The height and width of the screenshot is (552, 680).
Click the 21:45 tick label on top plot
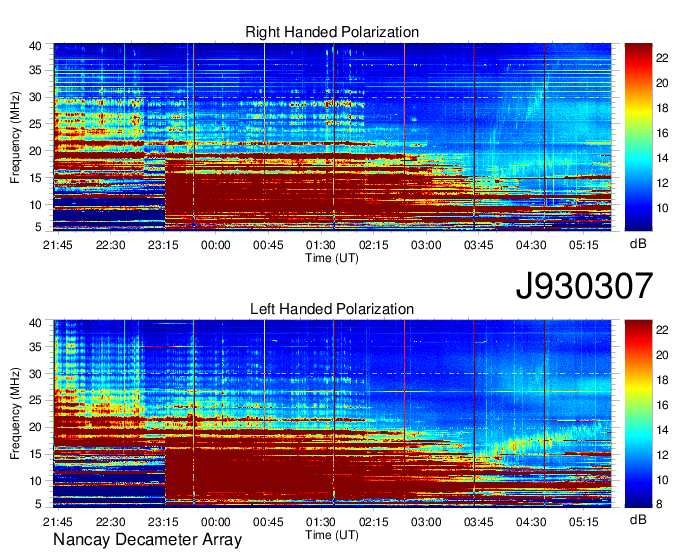pos(58,245)
